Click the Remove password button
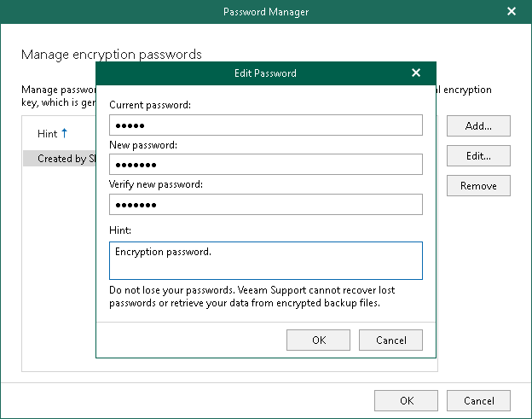Viewport: 532px width, 419px height. [477, 186]
